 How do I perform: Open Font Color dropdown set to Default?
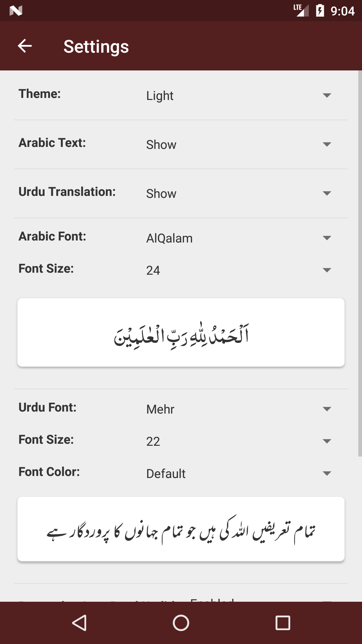[239, 474]
